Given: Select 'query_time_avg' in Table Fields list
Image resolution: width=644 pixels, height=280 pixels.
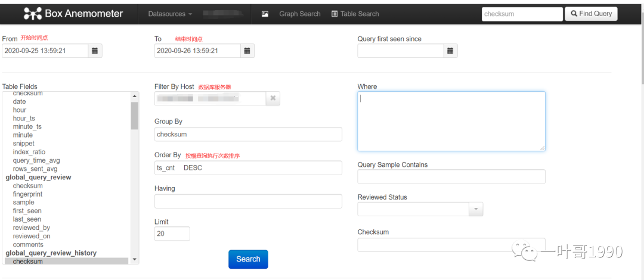Looking at the screenshot, I should (36, 160).
